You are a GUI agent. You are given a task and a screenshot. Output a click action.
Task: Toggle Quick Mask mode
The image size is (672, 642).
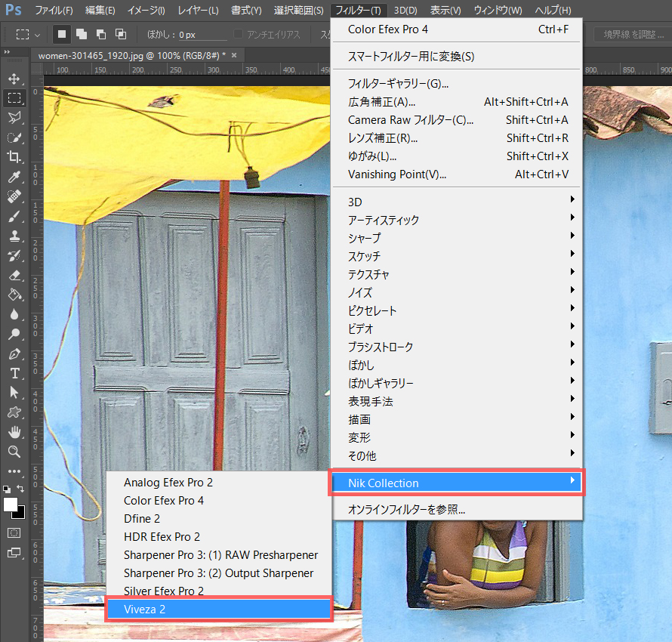[14, 532]
